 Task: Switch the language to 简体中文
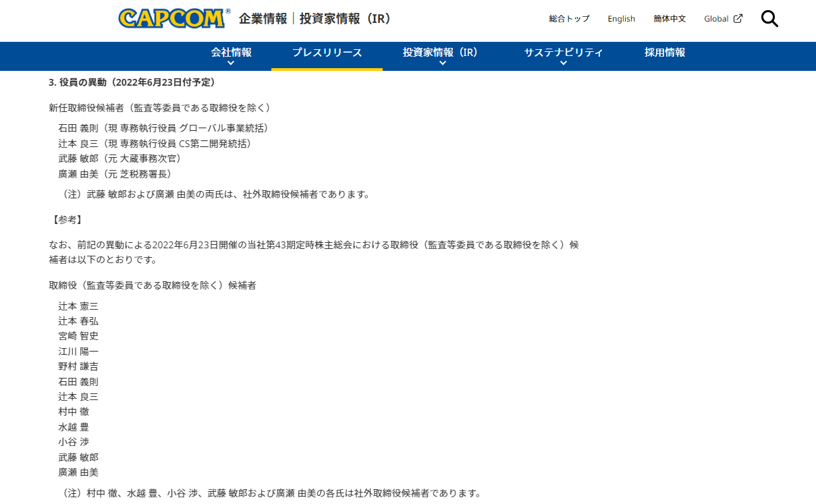pyautogui.click(x=670, y=19)
